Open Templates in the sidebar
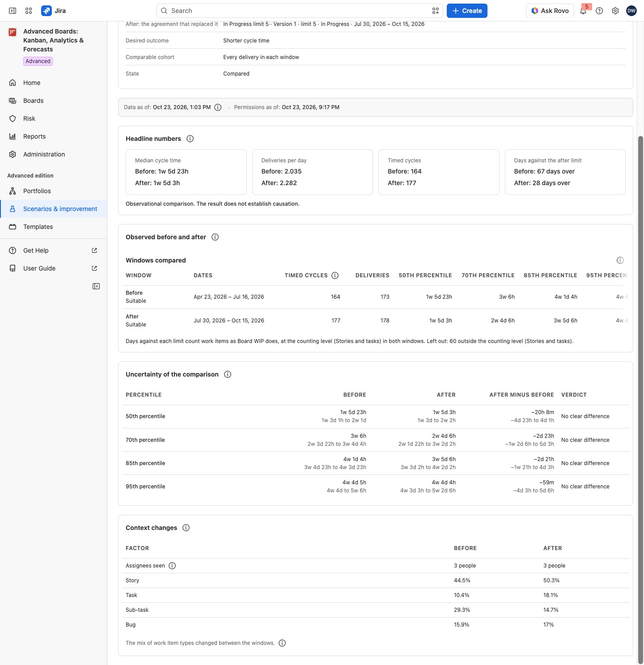644x665 pixels. coord(54,227)
